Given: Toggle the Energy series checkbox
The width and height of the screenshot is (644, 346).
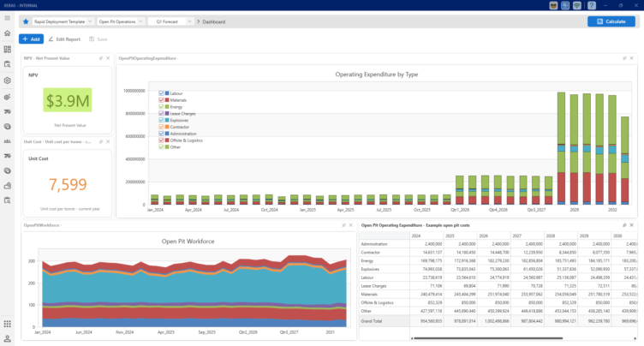Looking at the screenshot, I should [161, 107].
